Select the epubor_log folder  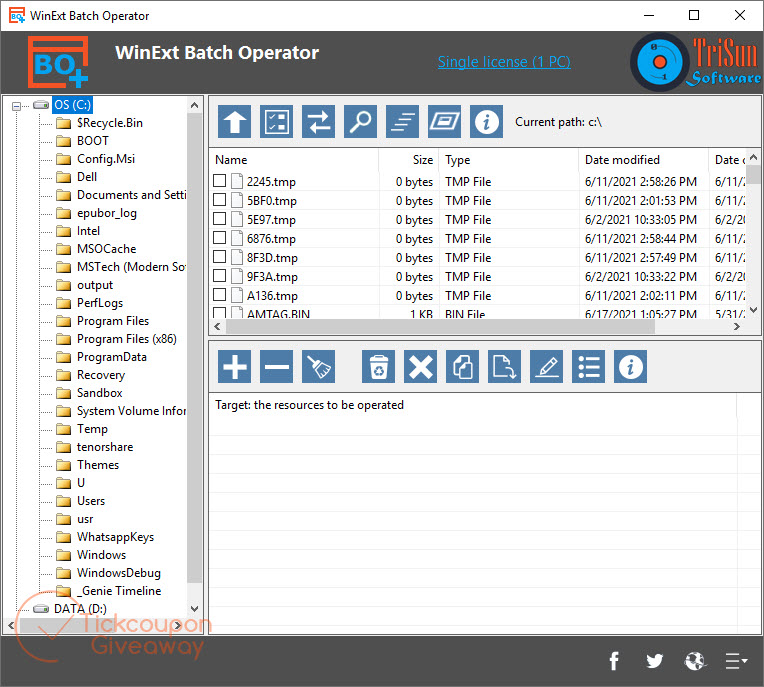click(107, 213)
